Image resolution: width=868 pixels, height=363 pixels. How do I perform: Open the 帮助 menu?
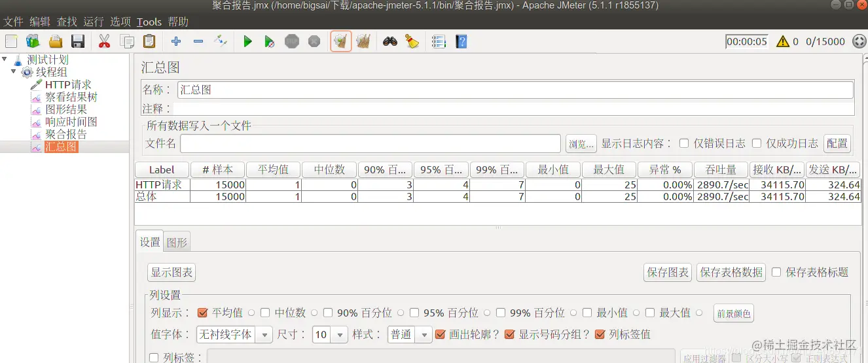click(179, 22)
